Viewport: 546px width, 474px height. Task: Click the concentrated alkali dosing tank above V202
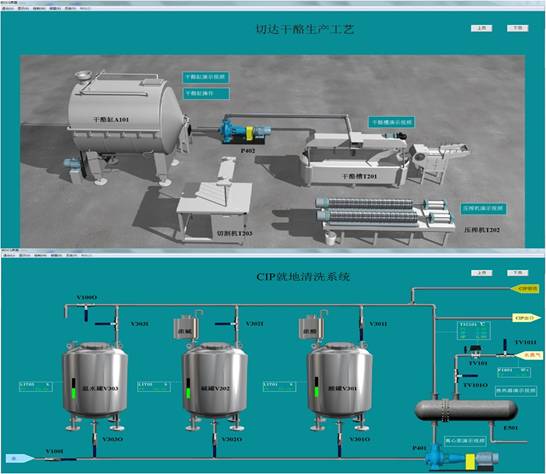click(186, 328)
